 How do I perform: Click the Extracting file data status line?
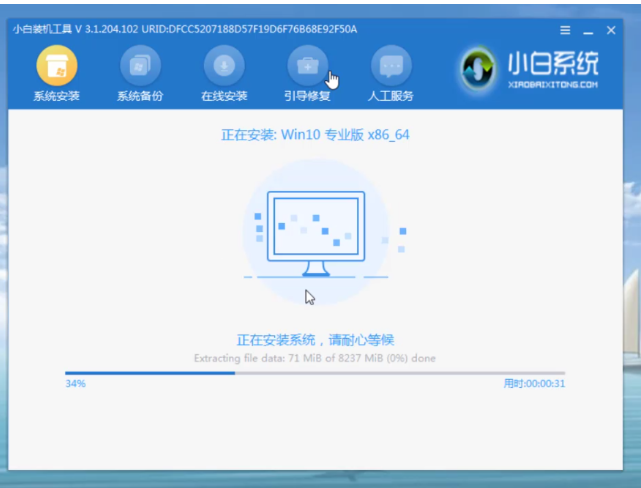[x=315, y=358]
